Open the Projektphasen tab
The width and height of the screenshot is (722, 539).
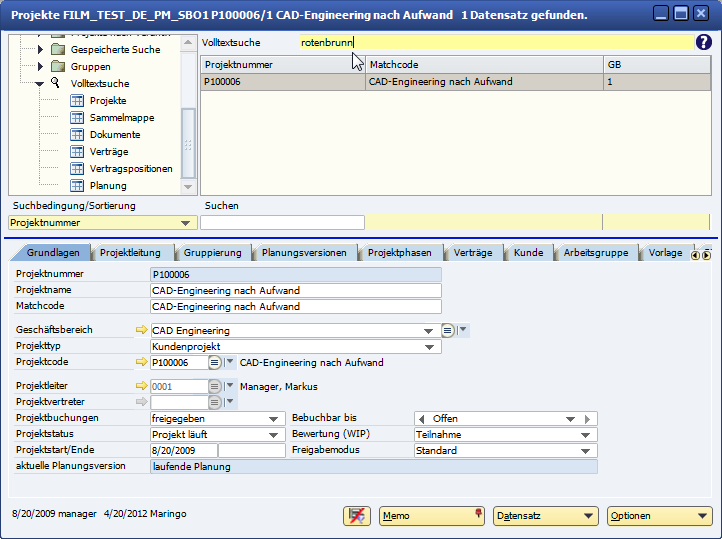tap(400, 253)
